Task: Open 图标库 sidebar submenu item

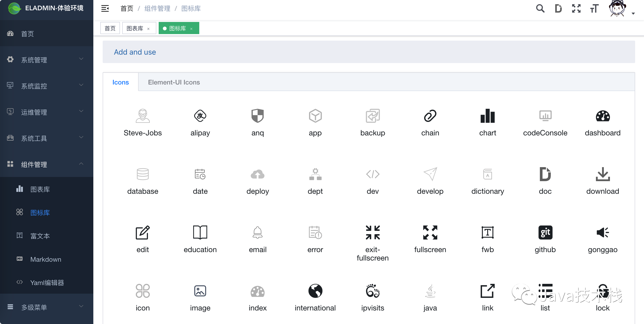Action: (46, 212)
